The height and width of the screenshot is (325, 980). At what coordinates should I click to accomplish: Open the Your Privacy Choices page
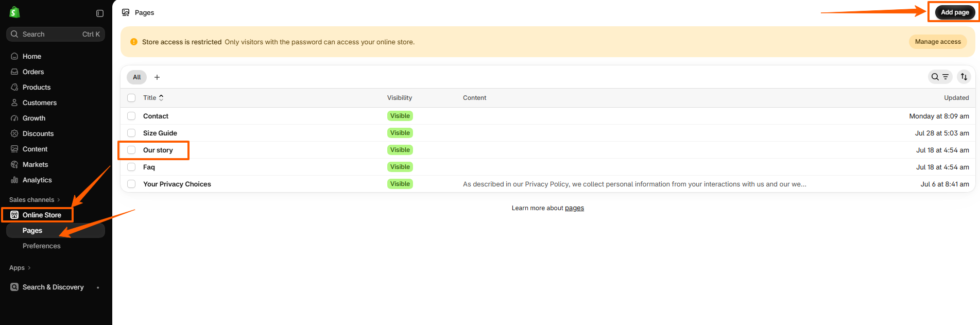pyautogui.click(x=177, y=184)
